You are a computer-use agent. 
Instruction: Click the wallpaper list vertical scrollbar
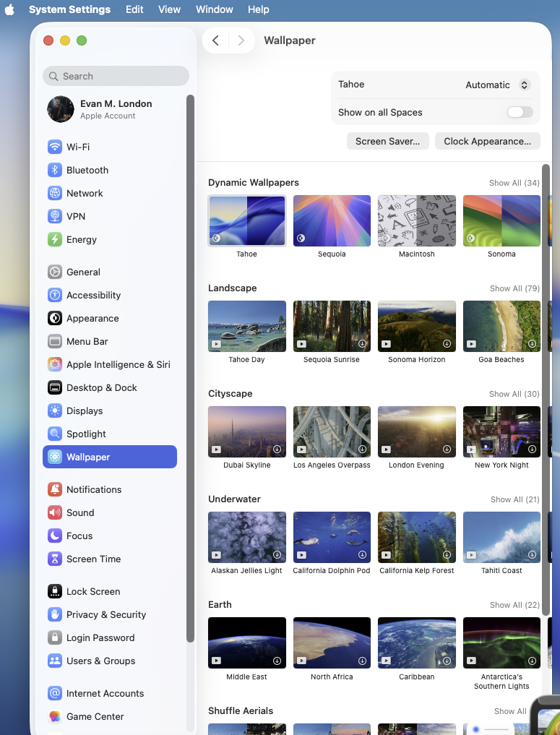(546, 390)
